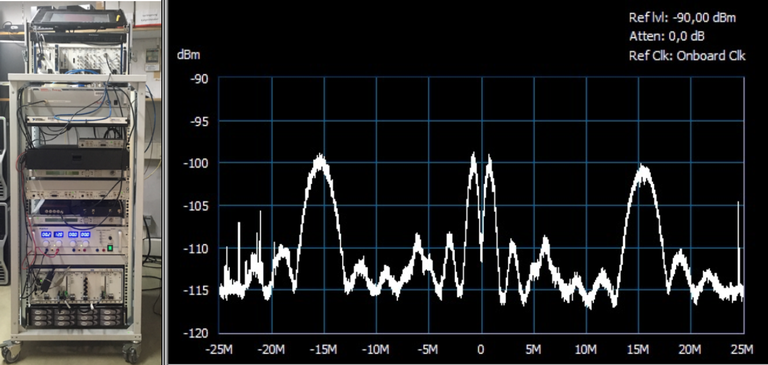The height and width of the screenshot is (365, 768).
Task: Select the 0 center frequency axis label
Action: tap(481, 350)
